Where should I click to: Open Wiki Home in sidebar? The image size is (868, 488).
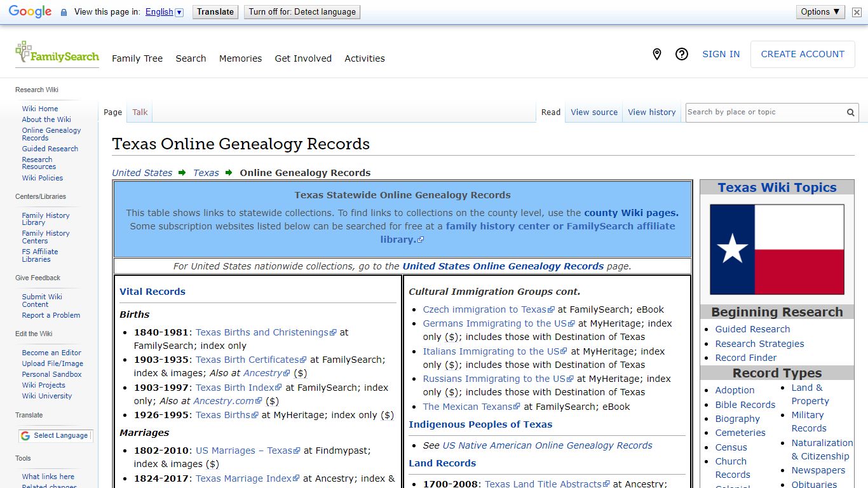click(40, 109)
